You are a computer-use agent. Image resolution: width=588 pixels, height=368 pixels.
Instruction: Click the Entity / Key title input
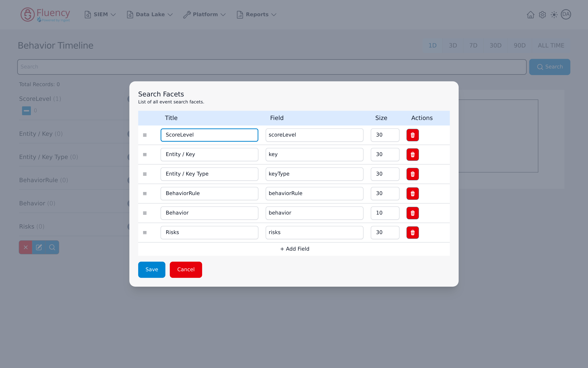[209, 155]
